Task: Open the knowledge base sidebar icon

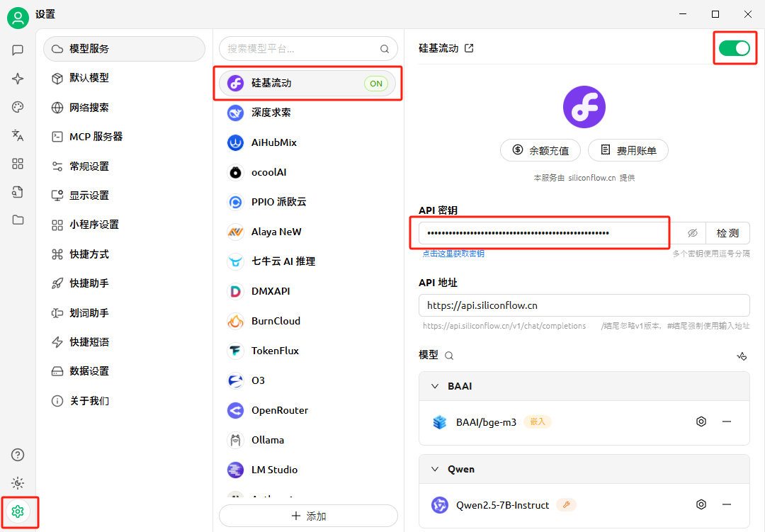Action: click(x=18, y=192)
